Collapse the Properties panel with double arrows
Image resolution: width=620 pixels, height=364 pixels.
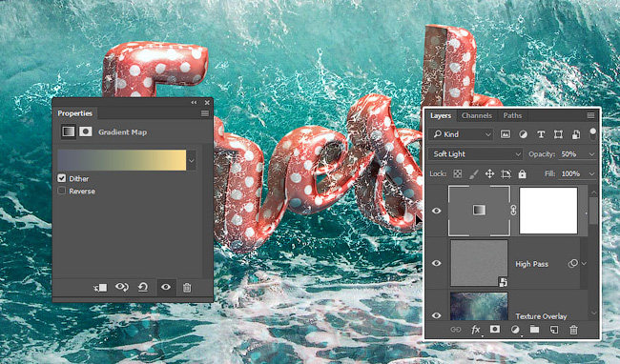coord(194,103)
